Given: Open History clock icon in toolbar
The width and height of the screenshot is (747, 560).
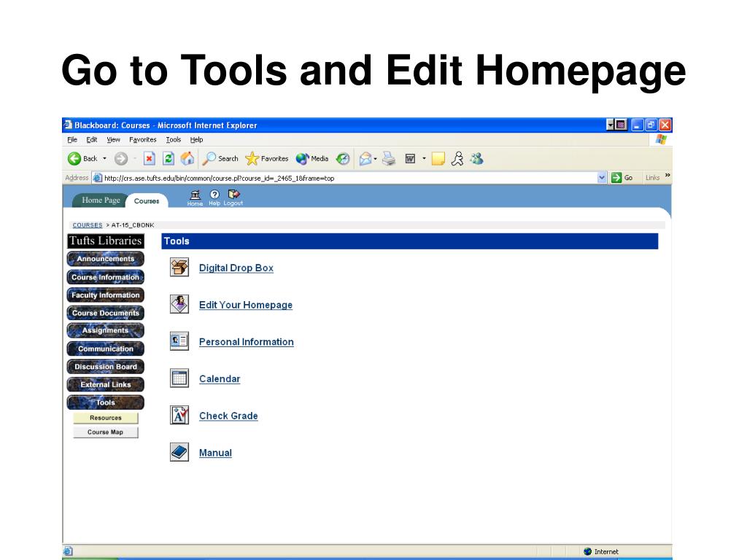Looking at the screenshot, I should (343, 158).
